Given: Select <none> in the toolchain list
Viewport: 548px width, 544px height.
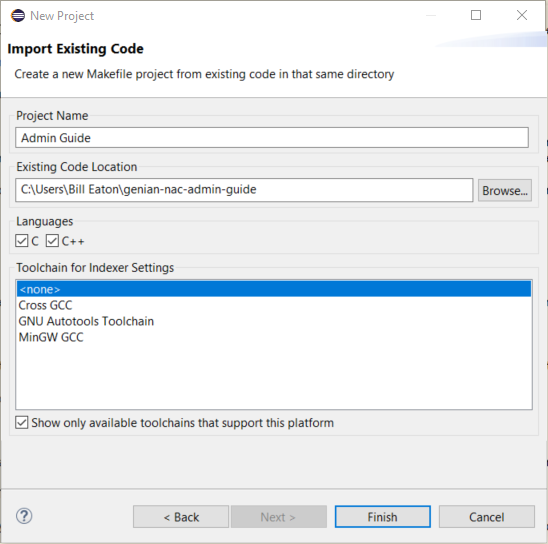Looking at the screenshot, I should 274,289.
